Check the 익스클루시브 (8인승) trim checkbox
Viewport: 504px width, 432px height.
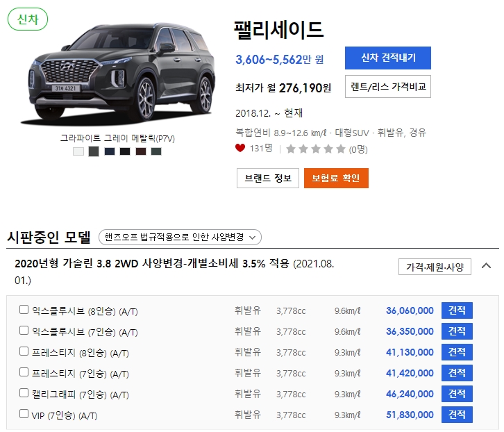24,310
